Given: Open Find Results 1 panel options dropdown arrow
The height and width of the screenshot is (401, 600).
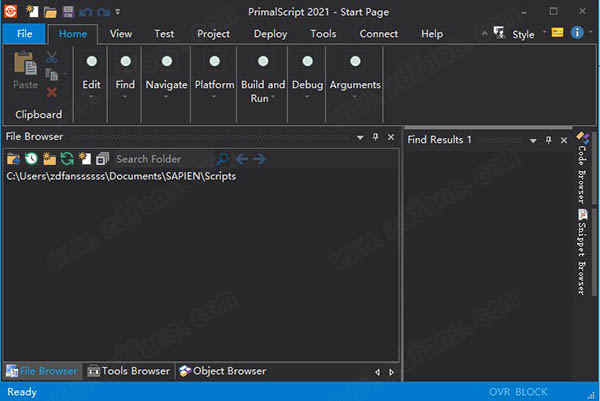Looking at the screenshot, I should 533,141.
